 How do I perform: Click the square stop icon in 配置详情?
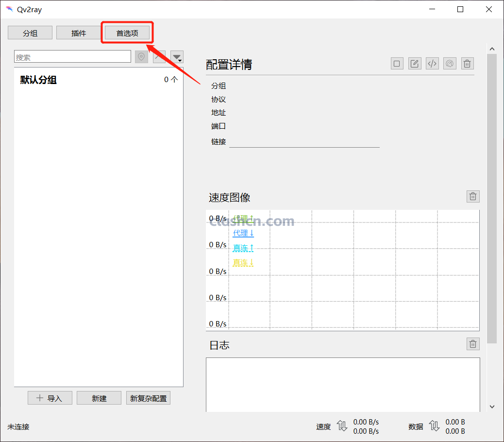pos(397,64)
